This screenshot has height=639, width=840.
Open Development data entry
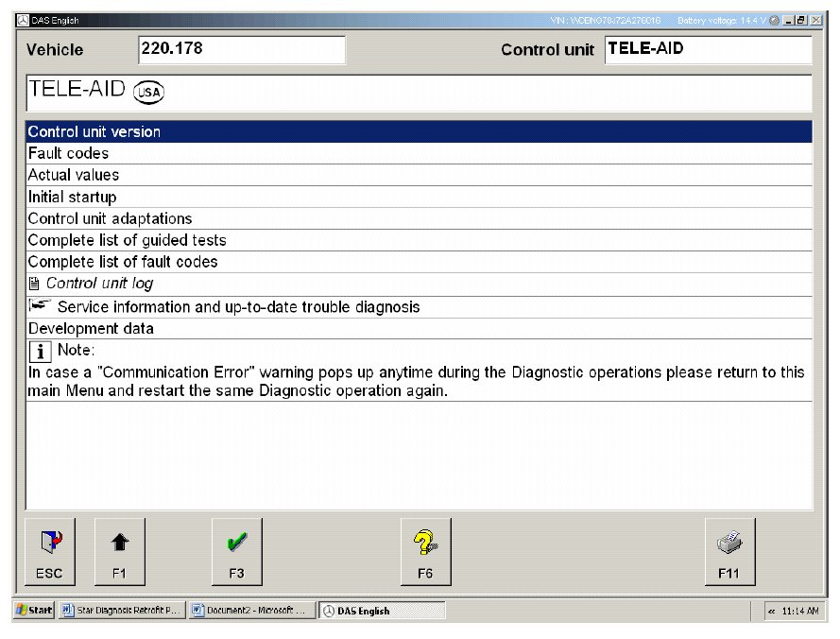pos(91,329)
